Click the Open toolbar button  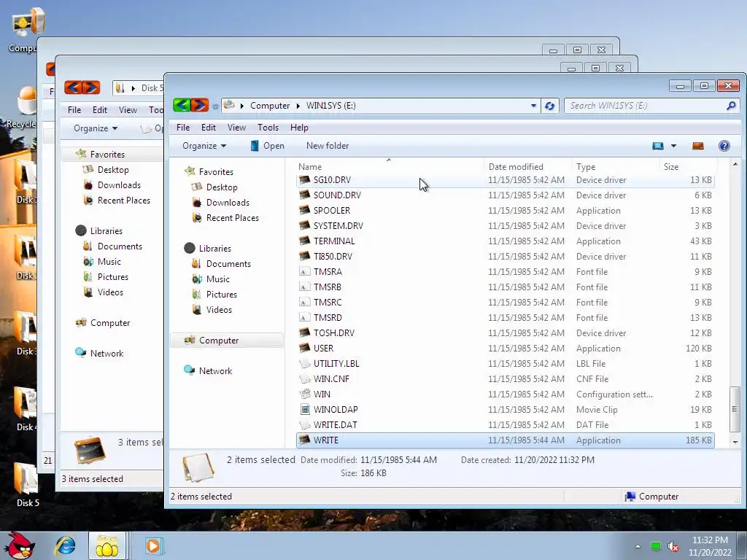click(267, 146)
